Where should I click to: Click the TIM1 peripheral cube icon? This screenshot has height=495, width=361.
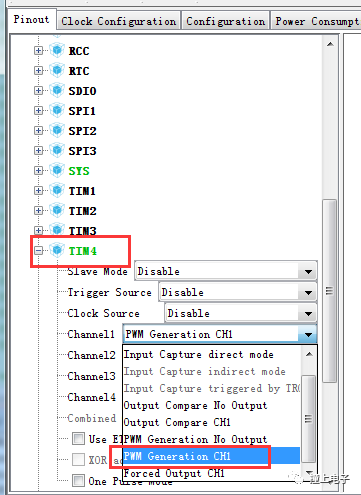57,191
